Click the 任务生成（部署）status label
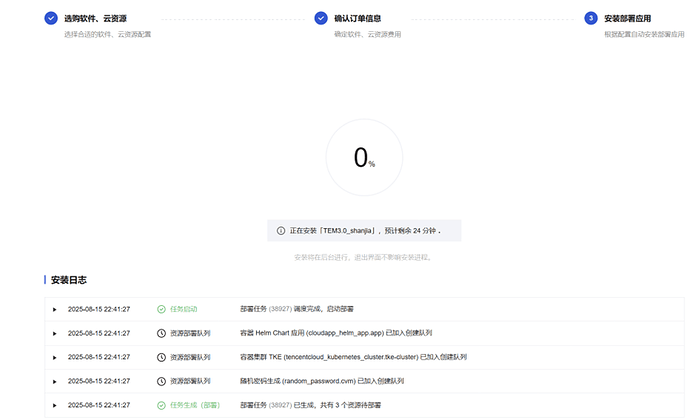Image resolution: width=690 pixels, height=420 pixels. tap(195, 405)
